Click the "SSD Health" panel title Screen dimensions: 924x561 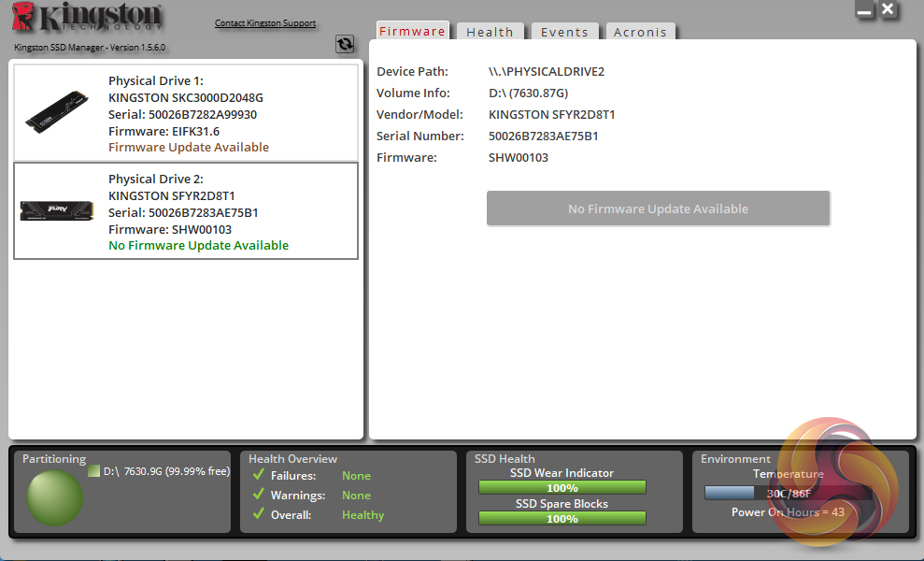pos(505,458)
